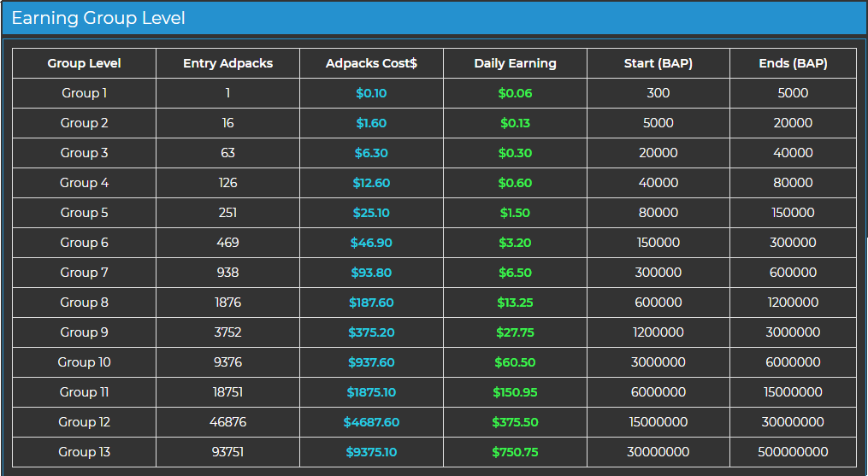Click the $12.60 adpacks cost cell
The width and height of the screenshot is (868, 476).
point(371,183)
